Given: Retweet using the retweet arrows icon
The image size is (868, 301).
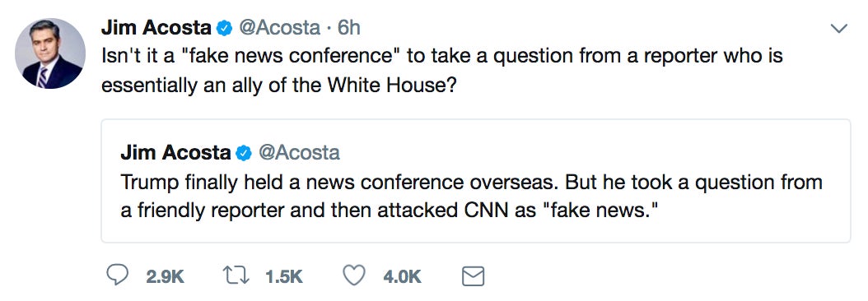Looking at the screenshot, I should pos(236,276).
